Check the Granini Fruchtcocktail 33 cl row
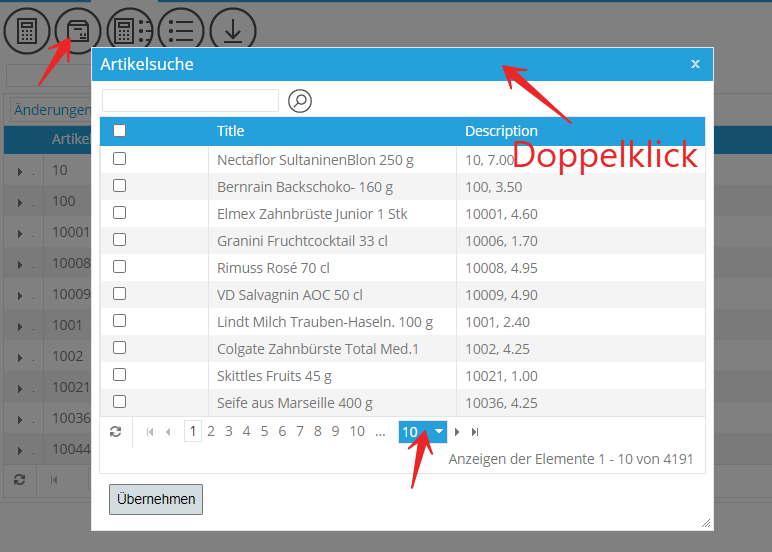The height and width of the screenshot is (552, 772). (119, 240)
